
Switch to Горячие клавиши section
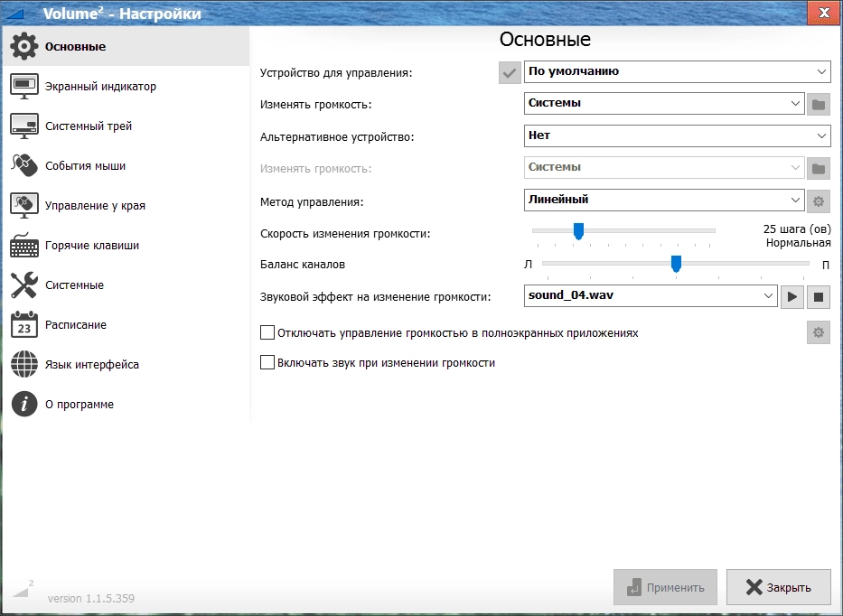tap(126, 245)
